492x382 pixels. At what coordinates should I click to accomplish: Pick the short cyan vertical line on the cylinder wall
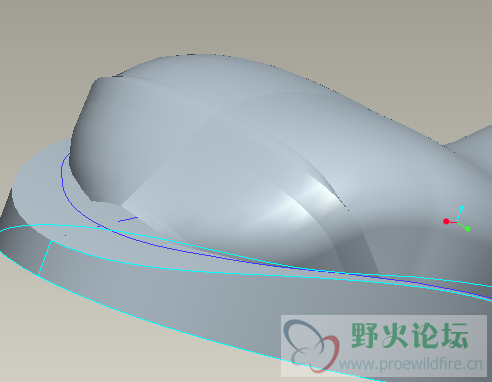click(44, 259)
